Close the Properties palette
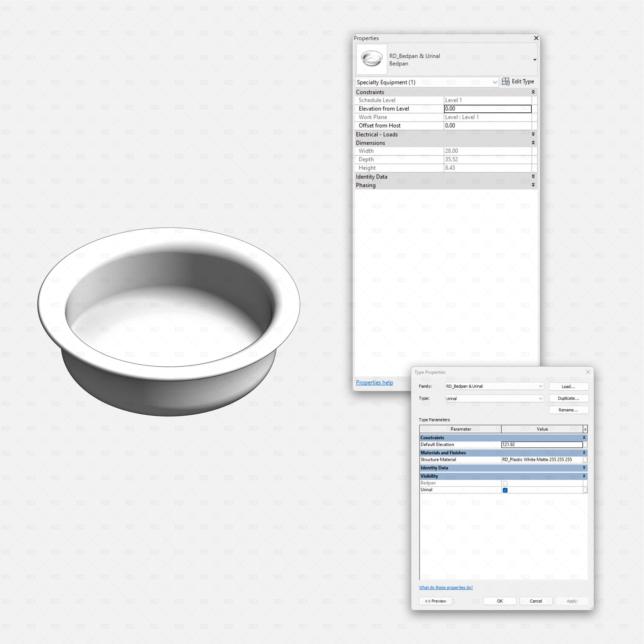 (x=536, y=38)
